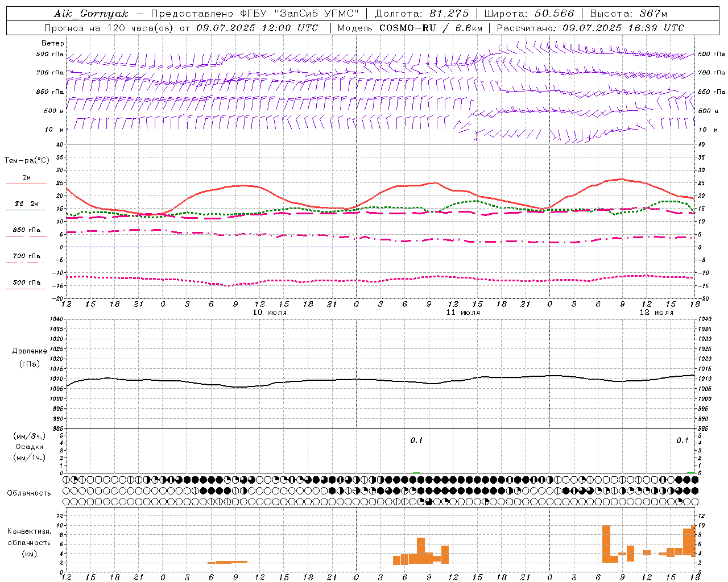Click the '10 м' wind level label on right
This screenshot has width=728, height=582.
point(707,130)
